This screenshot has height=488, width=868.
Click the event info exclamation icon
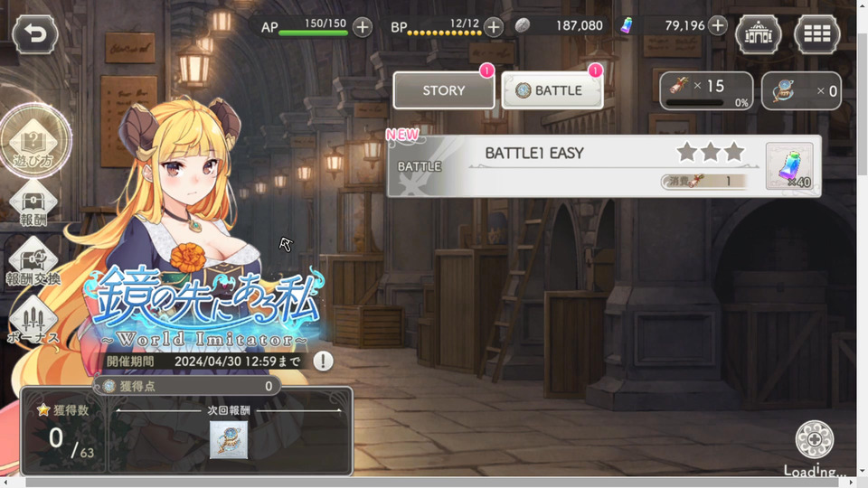point(324,361)
